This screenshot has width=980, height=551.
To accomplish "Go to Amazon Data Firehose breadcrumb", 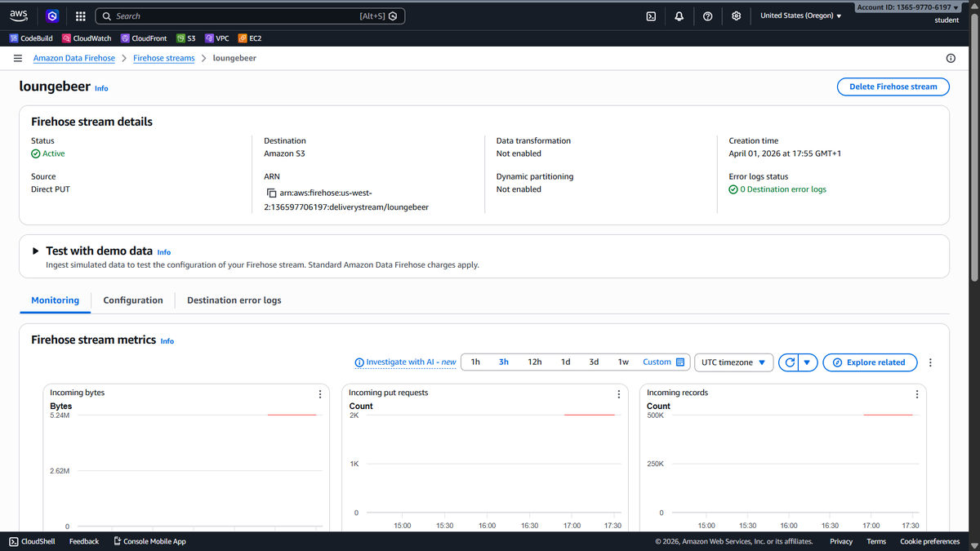I will 74,58.
